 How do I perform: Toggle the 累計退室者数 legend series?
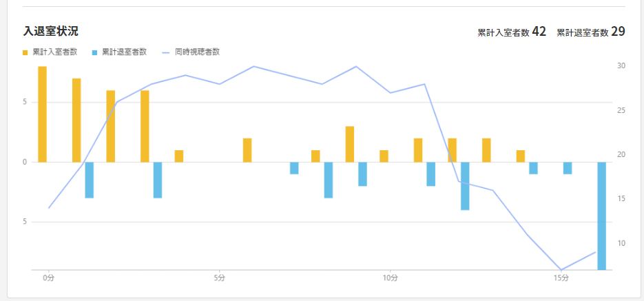[x=124, y=52]
